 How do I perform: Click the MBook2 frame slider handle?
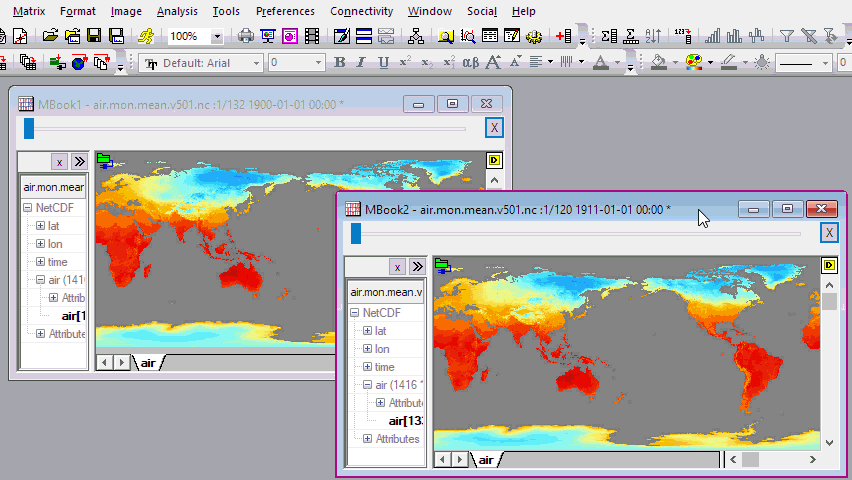pyautogui.click(x=356, y=233)
